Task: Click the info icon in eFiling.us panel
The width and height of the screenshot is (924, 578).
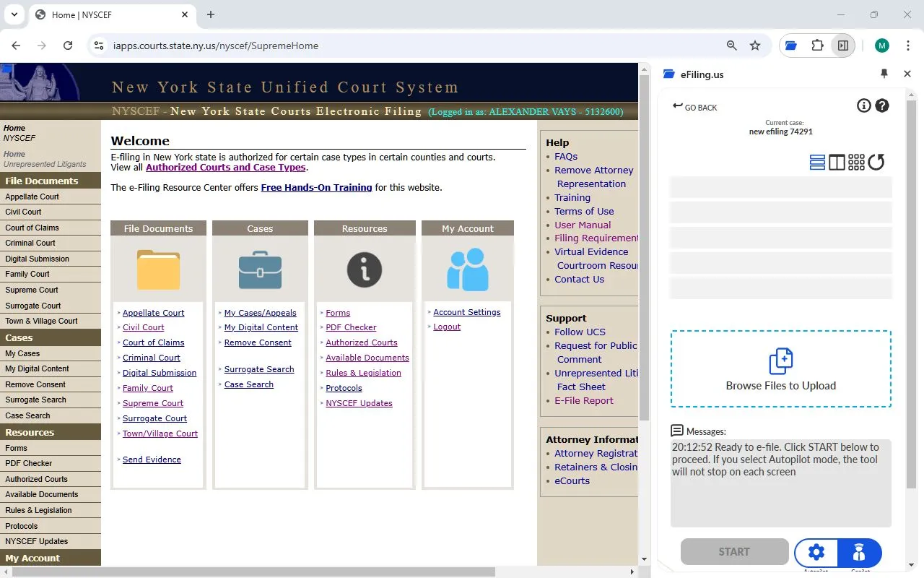Action: [x=863, y=106]
